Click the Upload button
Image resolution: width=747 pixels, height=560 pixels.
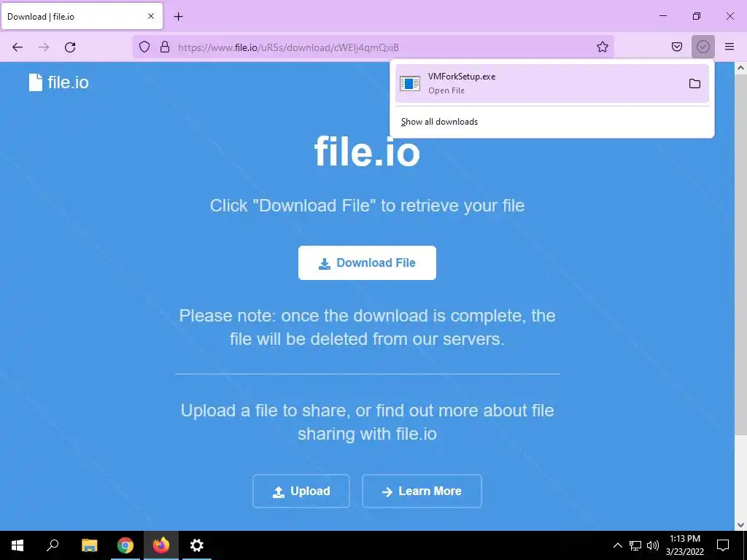[x=301, y=491]
